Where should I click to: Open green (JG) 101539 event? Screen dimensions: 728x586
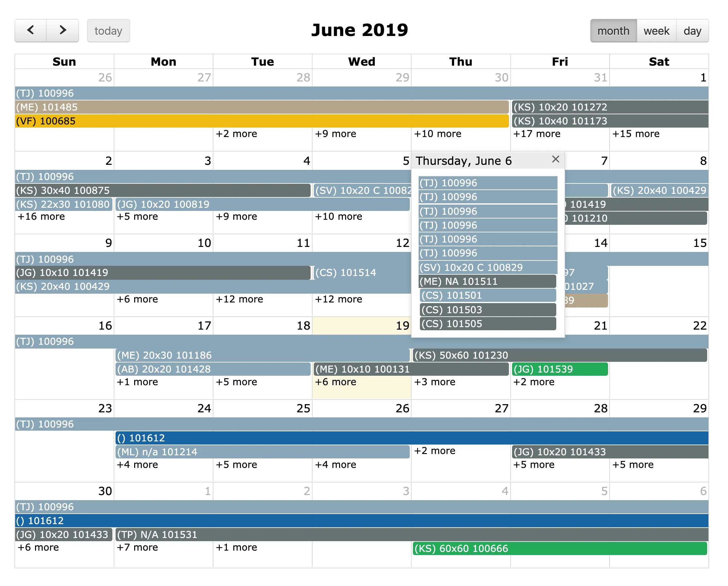(559, 369)
